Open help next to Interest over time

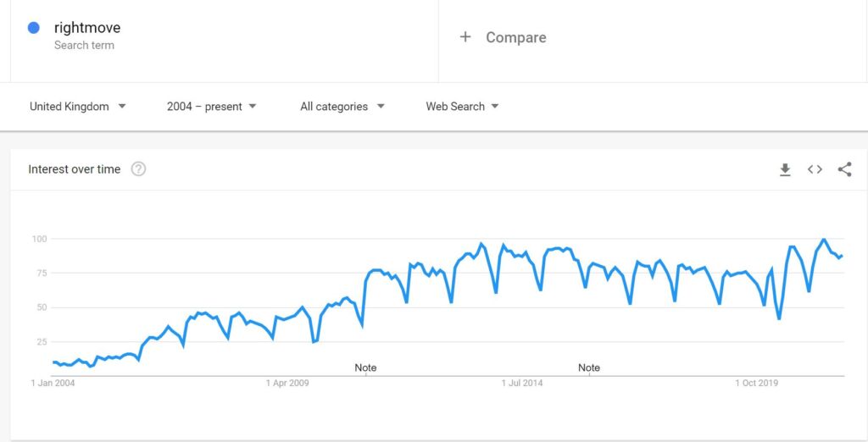(138, 169)
